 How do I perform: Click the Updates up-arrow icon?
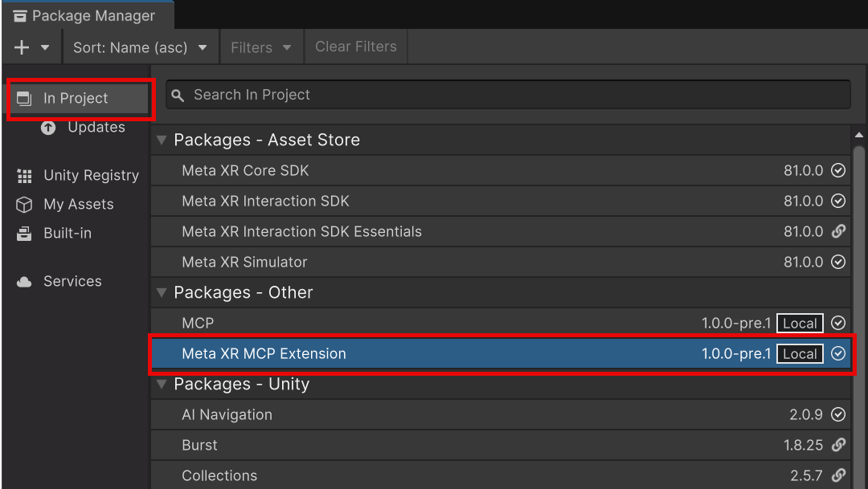coord(48,128)
